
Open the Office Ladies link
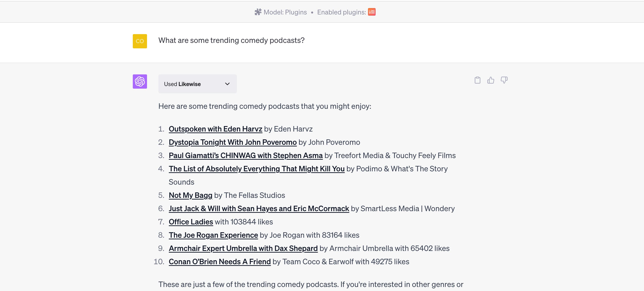coord(191,222)
